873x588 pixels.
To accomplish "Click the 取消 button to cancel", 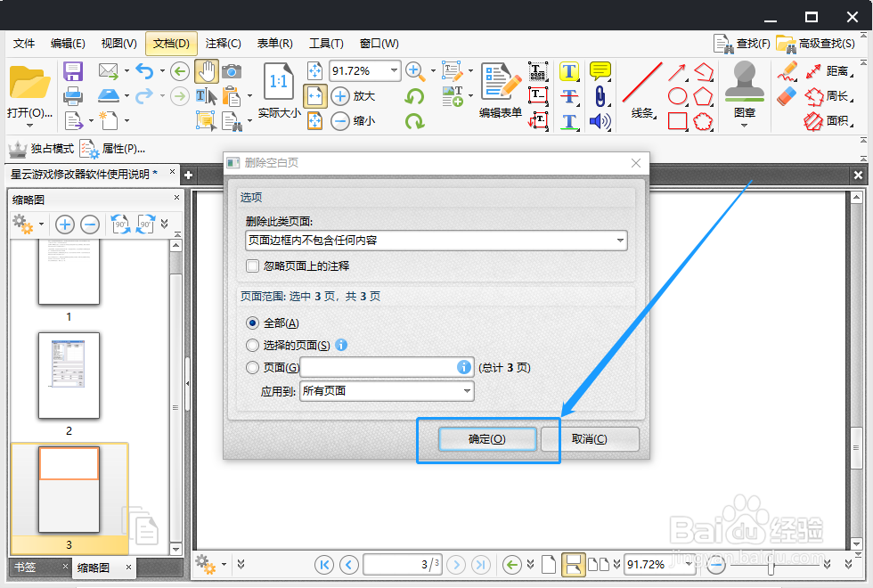I will 592,438.
